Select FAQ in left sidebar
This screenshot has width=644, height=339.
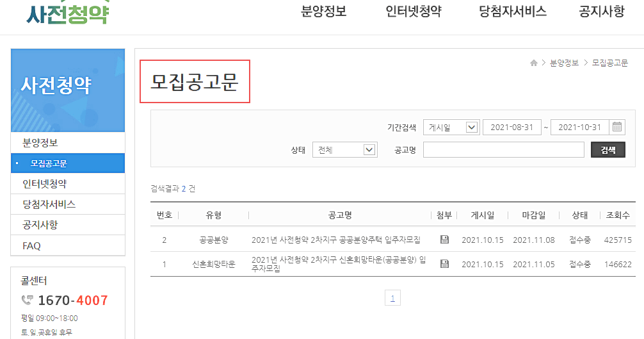point(68,245)
